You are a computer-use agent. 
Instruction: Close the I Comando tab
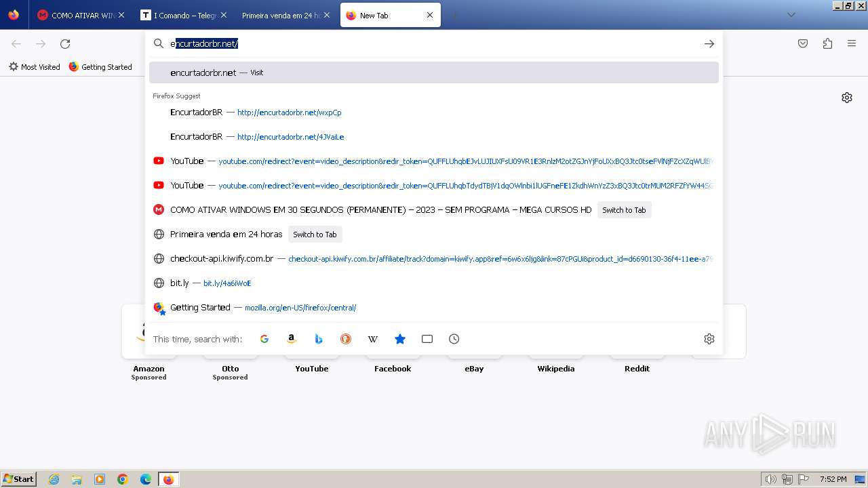point(224,15)
